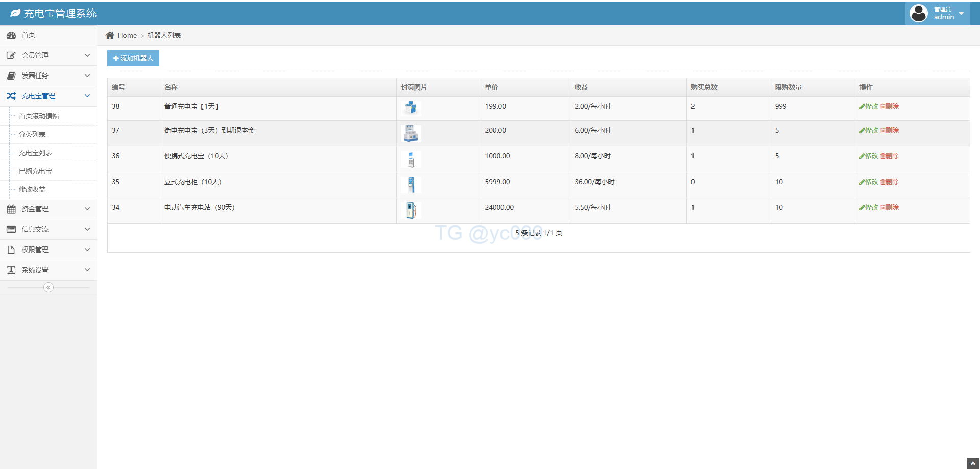The width and height of the screenshot is (980, 469).
Task: Click the Home house icon in breadcrumb
Action: click(x=110, y=35)
